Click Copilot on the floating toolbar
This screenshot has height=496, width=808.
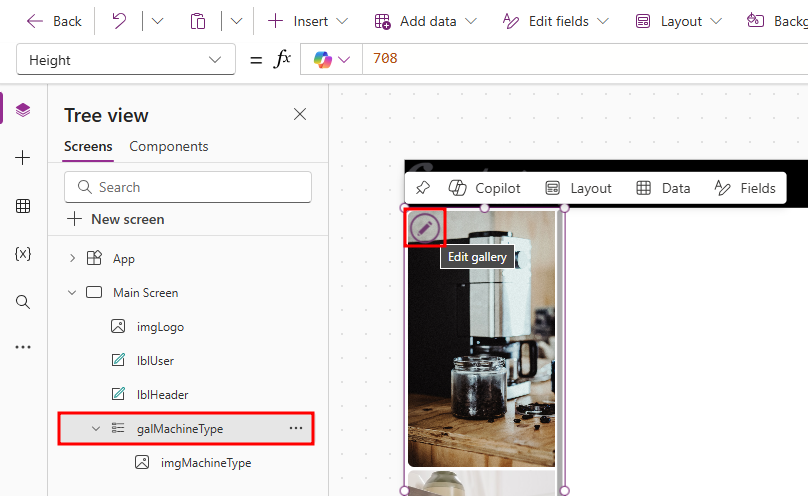(484, 188)
